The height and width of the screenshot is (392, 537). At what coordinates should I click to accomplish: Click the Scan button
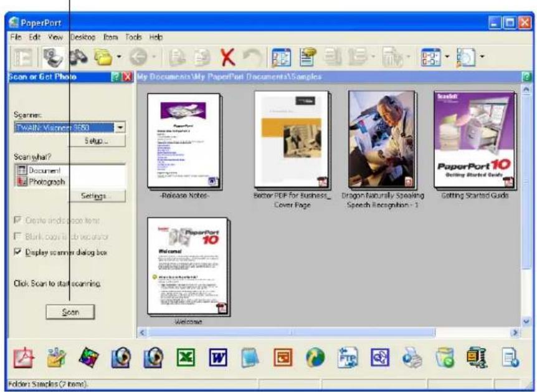point(70,312)
